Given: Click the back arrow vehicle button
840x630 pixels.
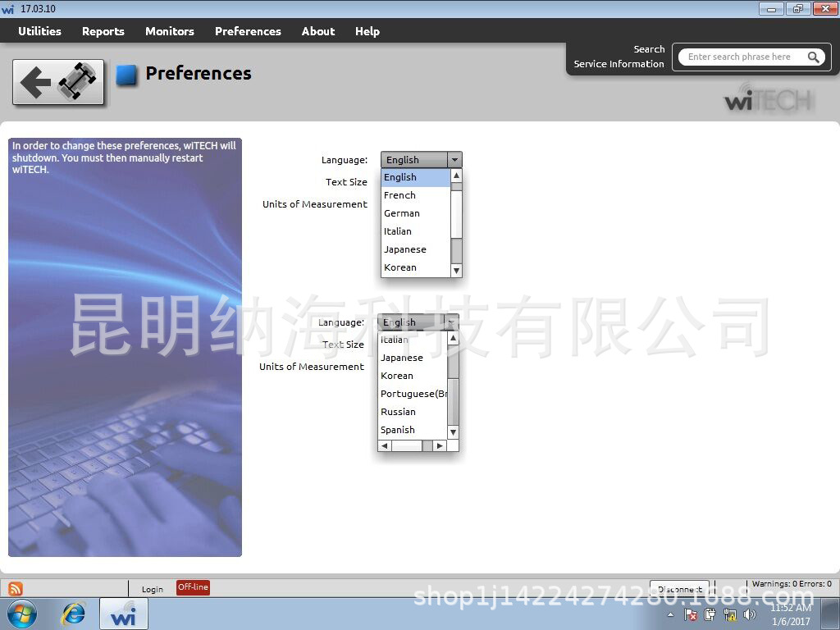Looking at the screenshot, I should click(58, 82).
